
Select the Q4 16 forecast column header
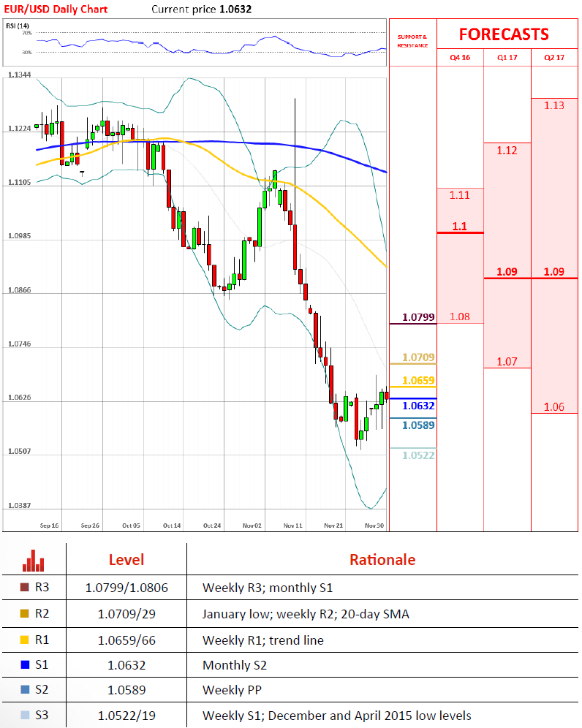[460, 58]
